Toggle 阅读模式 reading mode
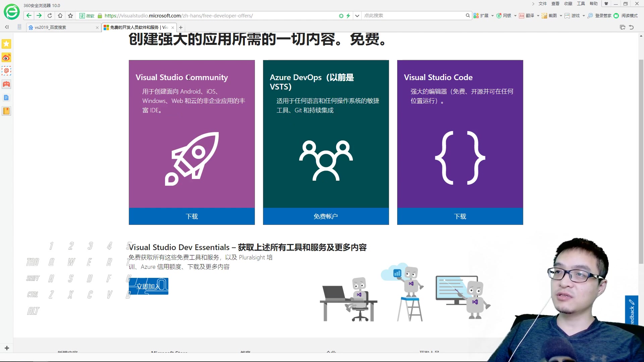The image size is (644, 362). coord(626,16)
